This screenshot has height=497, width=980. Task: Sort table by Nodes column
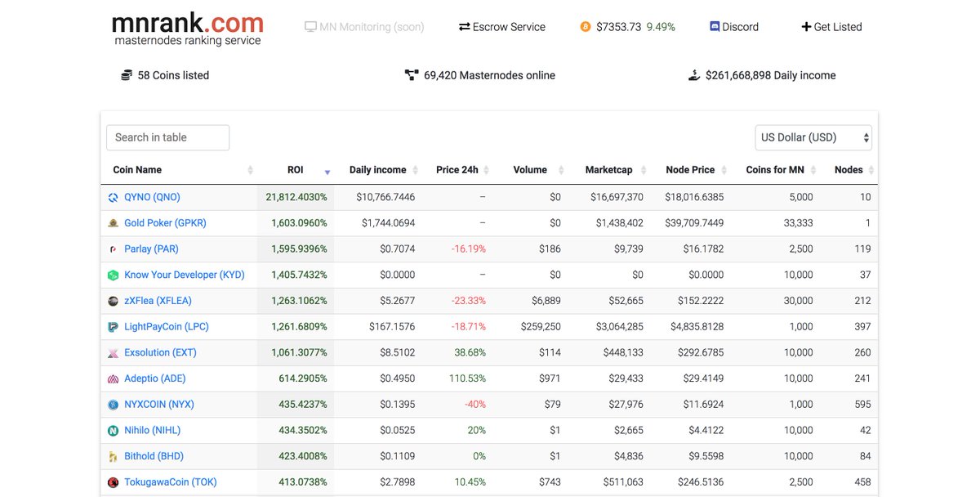point(849,170)
